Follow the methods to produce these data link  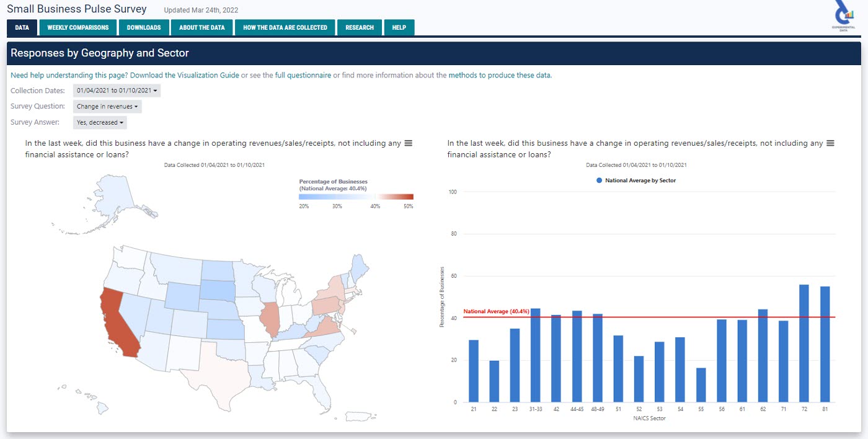[x=500, y=76]
